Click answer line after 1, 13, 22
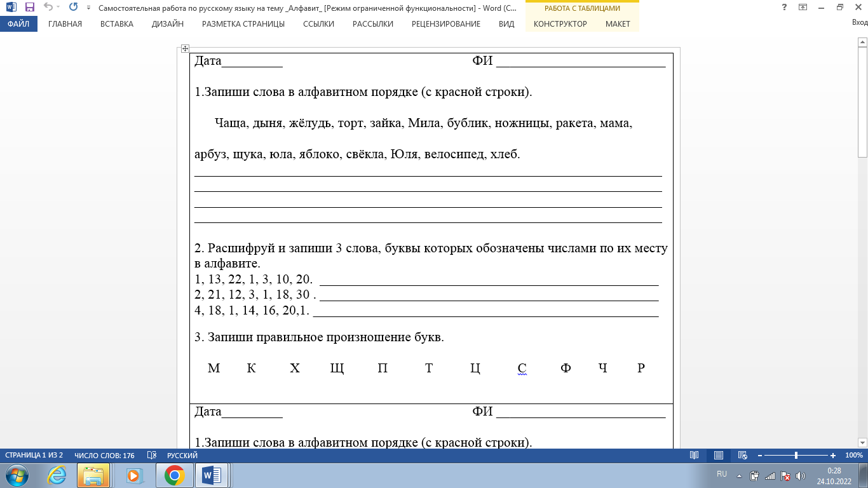The width and height of the screenshot is (868, 488). point(489,280)
